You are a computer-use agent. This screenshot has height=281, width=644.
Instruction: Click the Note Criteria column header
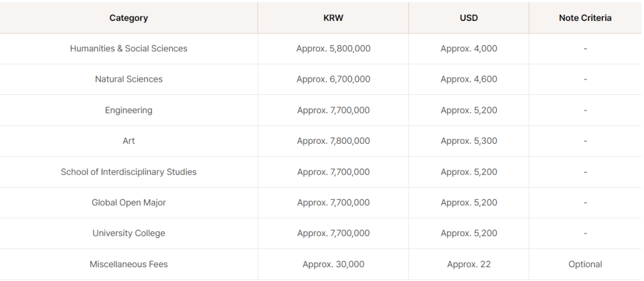(585, 18)
